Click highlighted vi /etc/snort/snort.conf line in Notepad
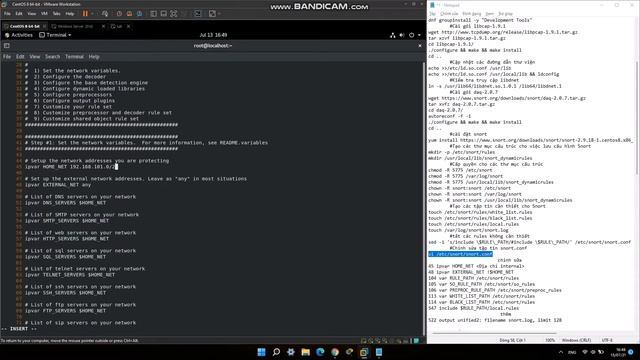This screenshot has width=640, height=360. 460,254
